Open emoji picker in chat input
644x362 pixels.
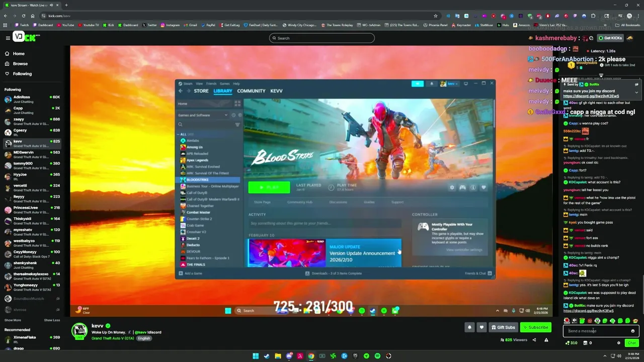click(633, 331)
